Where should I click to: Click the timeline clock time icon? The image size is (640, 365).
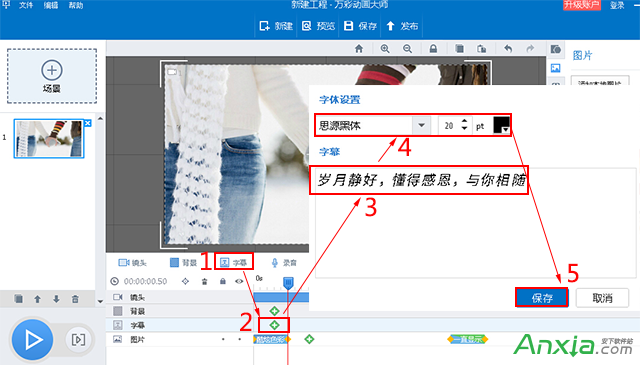click(115, 281)
